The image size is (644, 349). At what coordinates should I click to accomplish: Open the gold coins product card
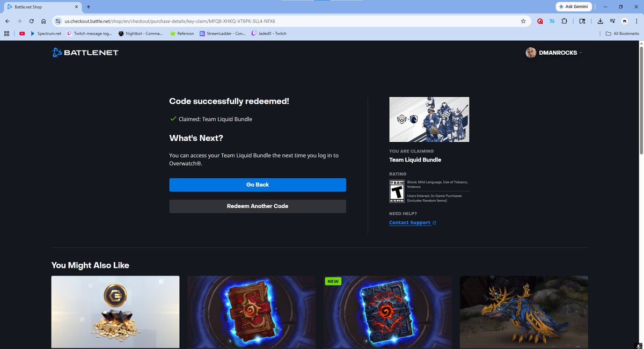tap(115, 312)
